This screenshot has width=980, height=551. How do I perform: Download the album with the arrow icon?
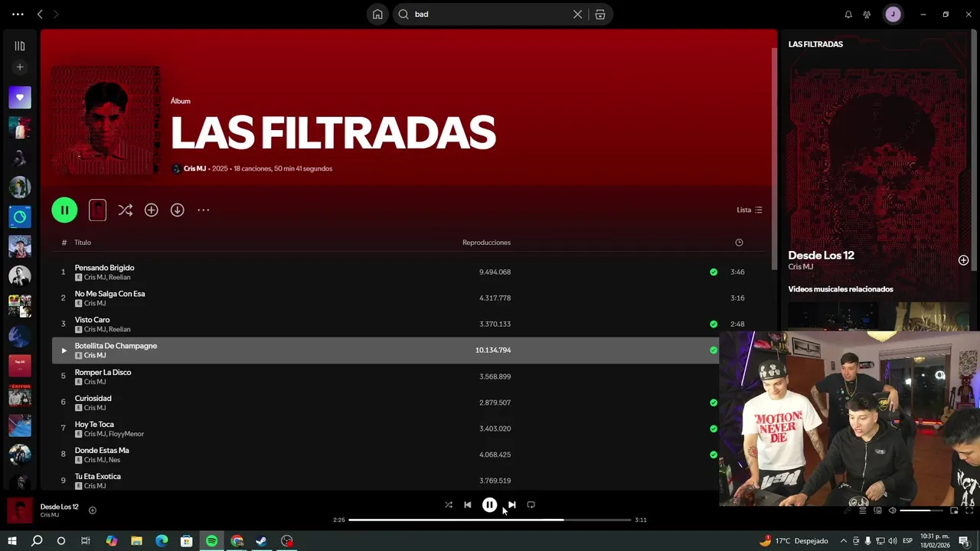click(x=177, y=210)
